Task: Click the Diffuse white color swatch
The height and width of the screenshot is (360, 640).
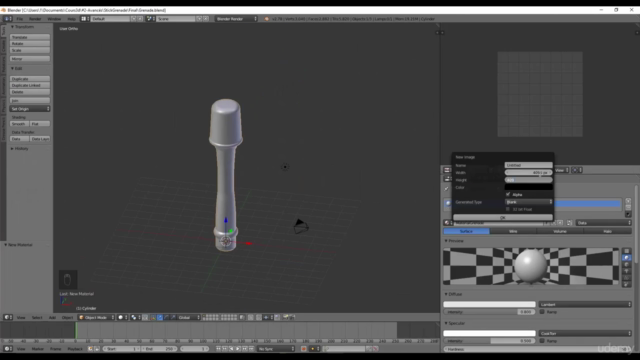Action: point(489,304)
